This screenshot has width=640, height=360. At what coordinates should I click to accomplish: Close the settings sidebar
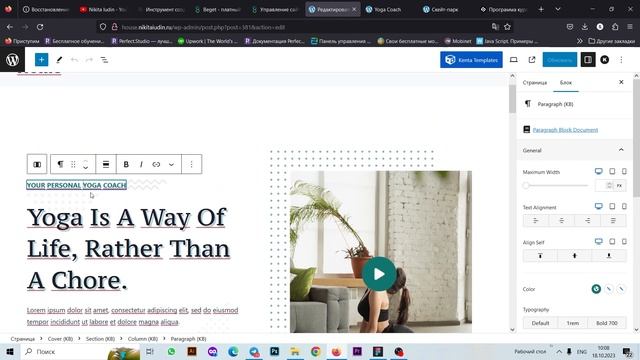pos(621,82)
